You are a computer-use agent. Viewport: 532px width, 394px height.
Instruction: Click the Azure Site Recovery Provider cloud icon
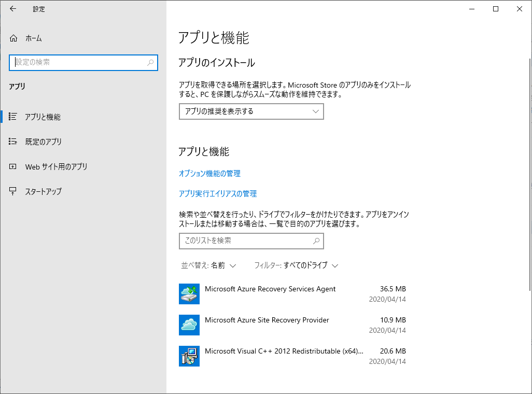(x=189, y=325)
